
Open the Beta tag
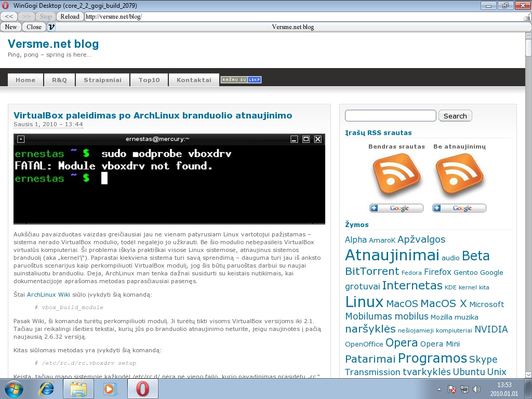[476, 256]
